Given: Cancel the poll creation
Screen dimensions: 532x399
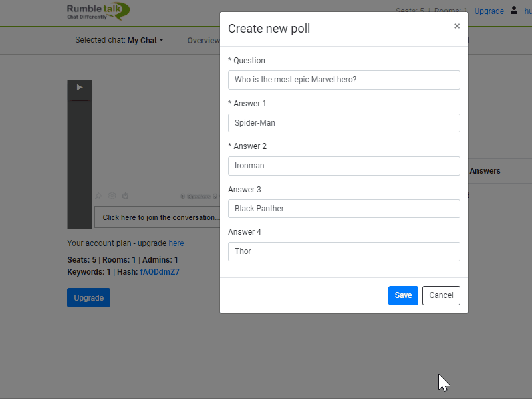Looking at the screenshot, I should click(441, 295).
